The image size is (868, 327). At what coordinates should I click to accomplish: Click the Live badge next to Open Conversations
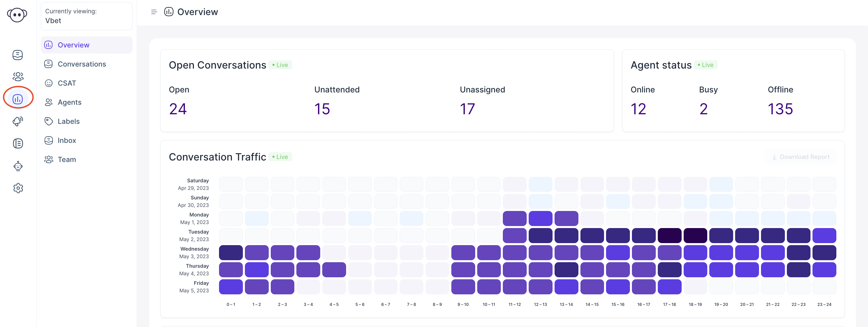[280, 65]
